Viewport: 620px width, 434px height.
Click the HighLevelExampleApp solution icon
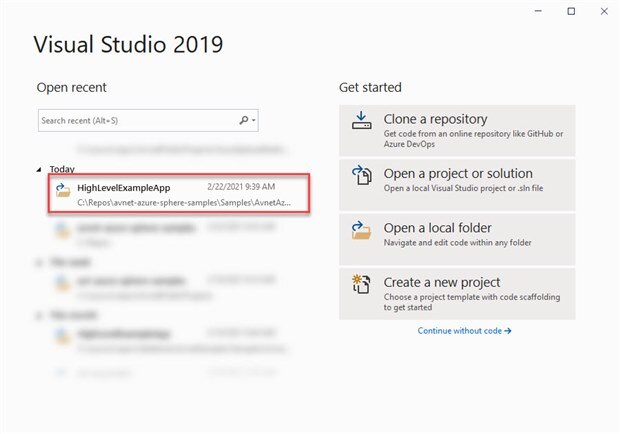point(62,188)
